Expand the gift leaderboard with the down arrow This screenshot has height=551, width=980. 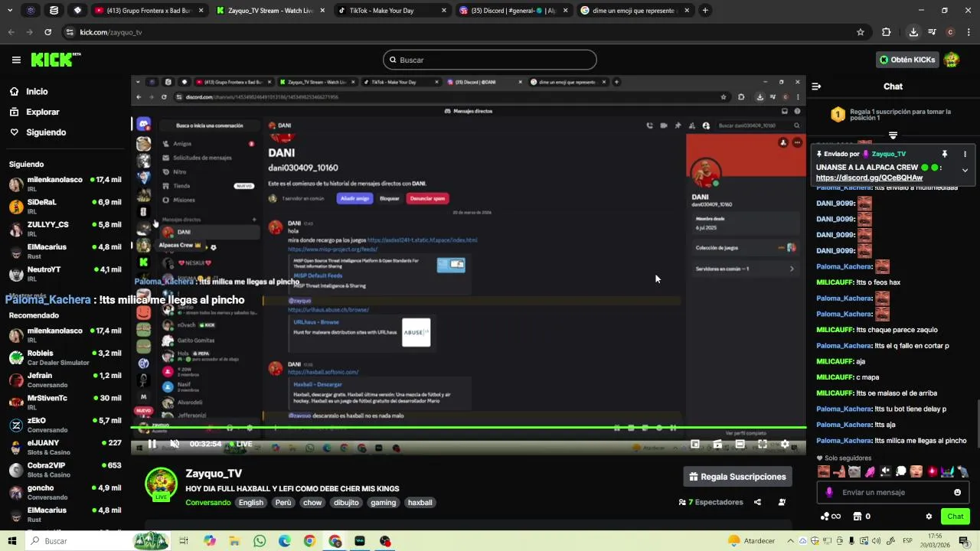893,135
